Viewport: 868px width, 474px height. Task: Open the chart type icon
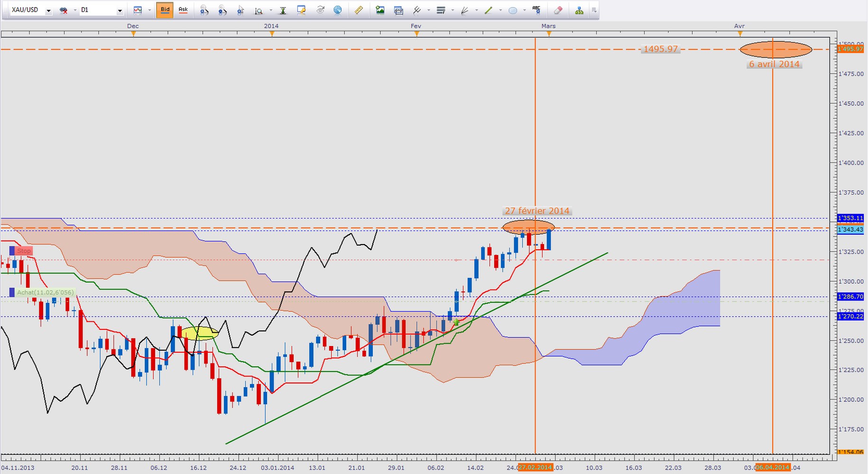point(138,10)
